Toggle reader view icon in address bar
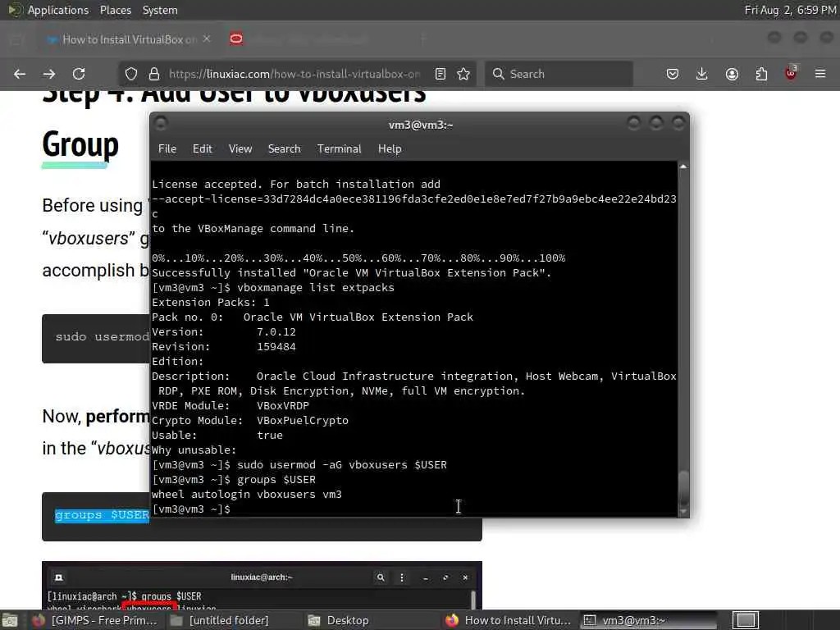This screenshot has width=840, height=630. click(x=441, y=74)
